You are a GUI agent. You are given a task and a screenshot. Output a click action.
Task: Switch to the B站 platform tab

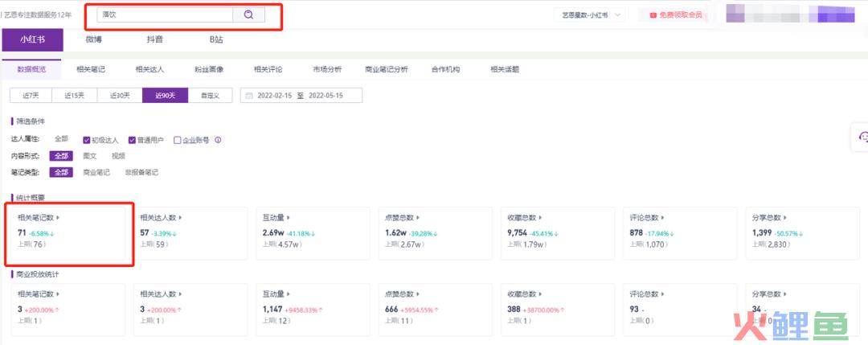pyautogui.click(x=215, y=39)
